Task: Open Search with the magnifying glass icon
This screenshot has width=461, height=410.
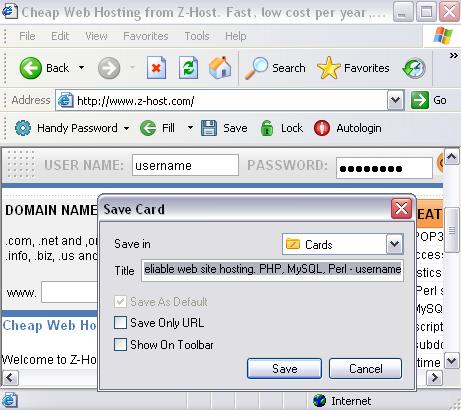Action: coord(256,68)
